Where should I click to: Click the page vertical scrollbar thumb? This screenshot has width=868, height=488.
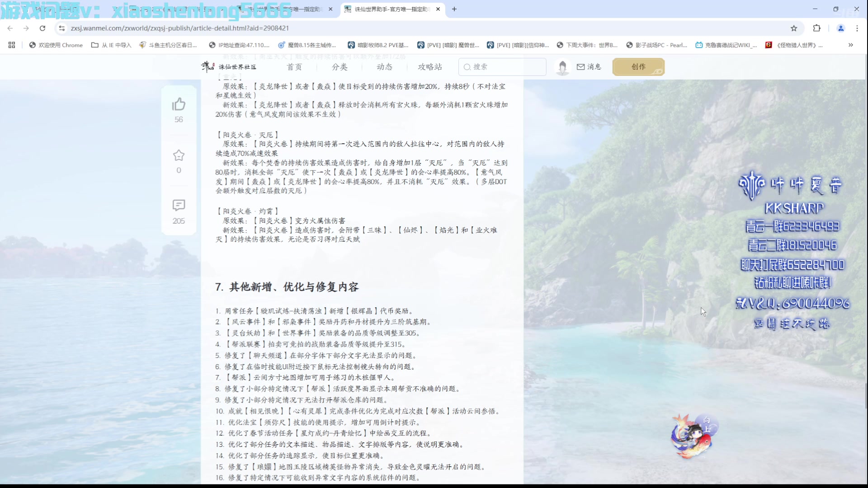866,396
